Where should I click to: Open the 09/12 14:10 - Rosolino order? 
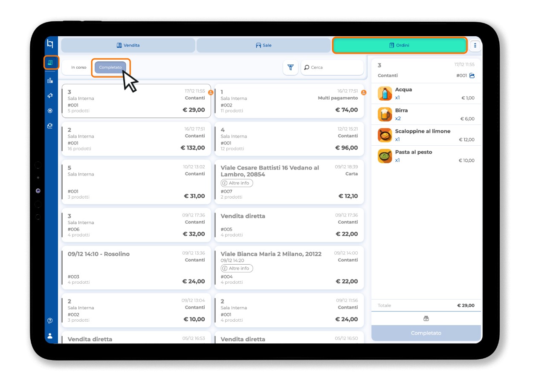point(136,268)
